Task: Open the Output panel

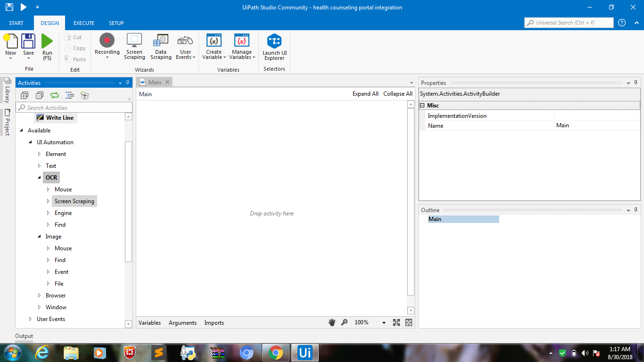Action: pos(24,336)
